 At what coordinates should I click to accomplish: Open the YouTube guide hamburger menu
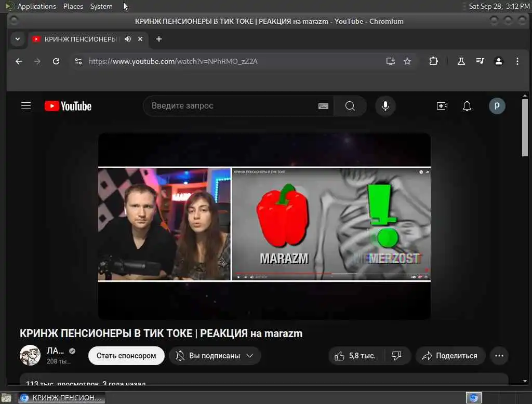pyautogui.click(x=26, y=106)
